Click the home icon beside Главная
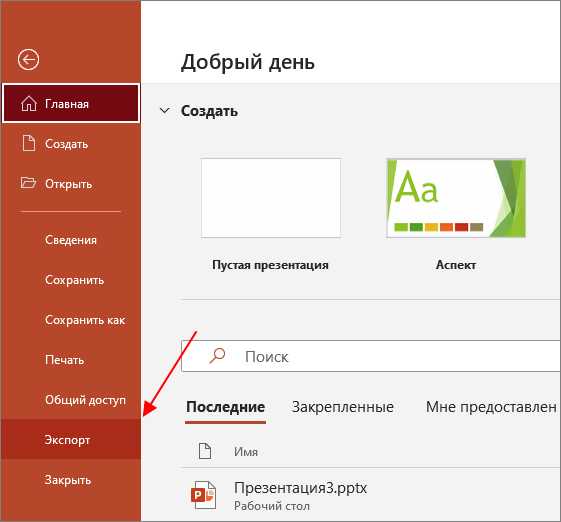Screen dimensions: 561x522 tap(29, 104)
